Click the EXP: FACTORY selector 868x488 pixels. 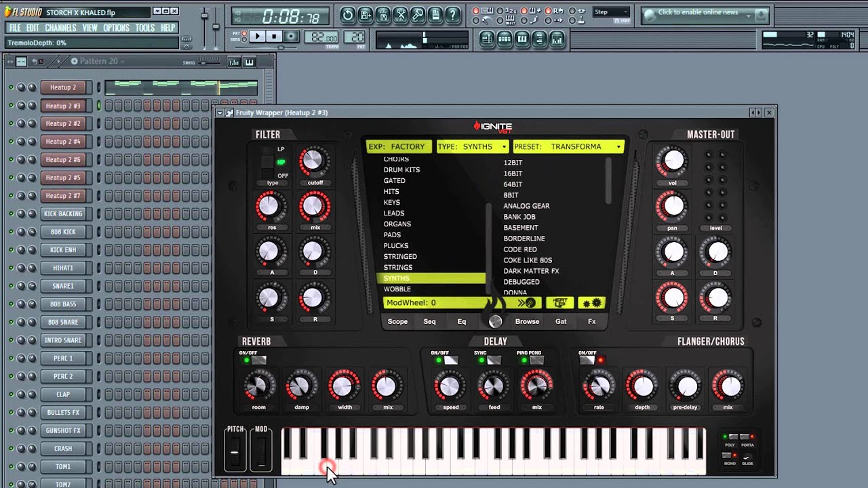click(x=399, y=146)
